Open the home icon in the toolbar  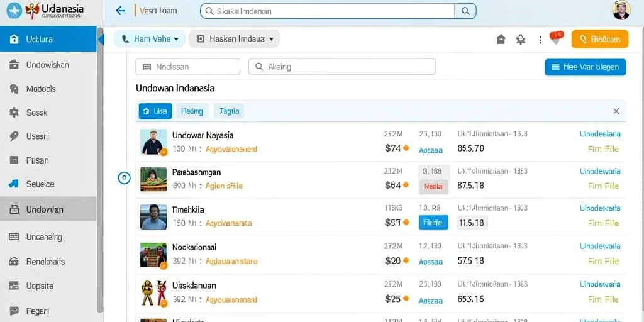[501, 40]
